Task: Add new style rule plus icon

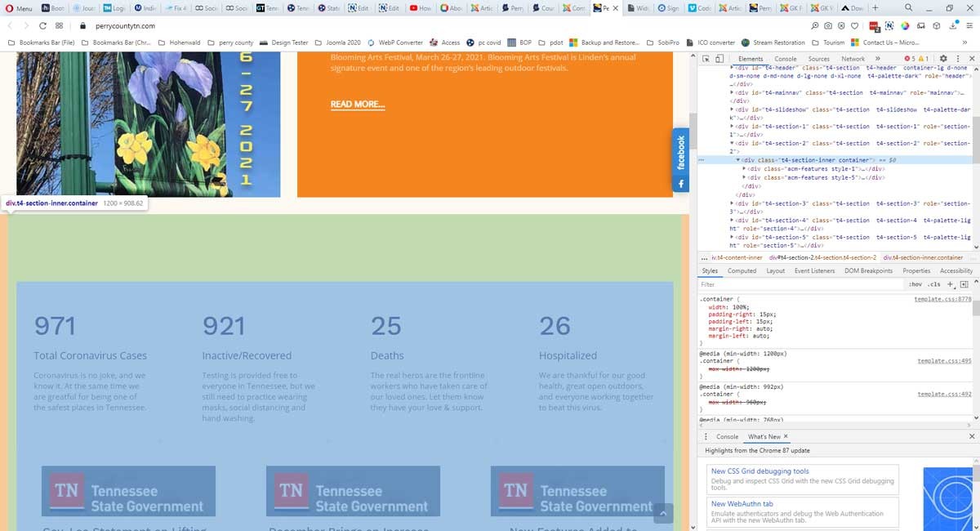Action: [x=951, y=284]
